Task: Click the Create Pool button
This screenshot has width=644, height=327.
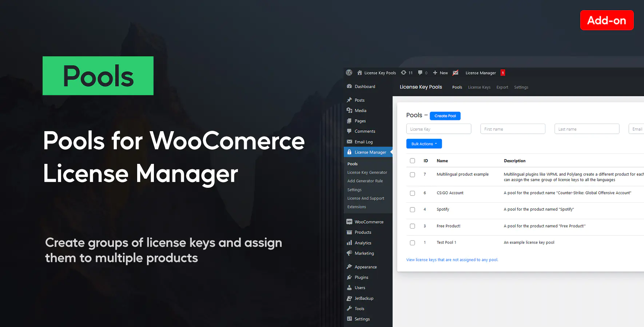Action: click(445, 116)
